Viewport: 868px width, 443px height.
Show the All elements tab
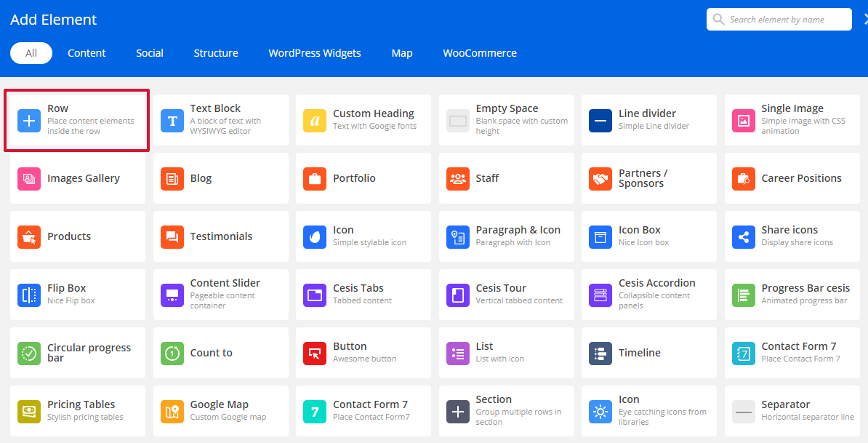tap(31, 53)
